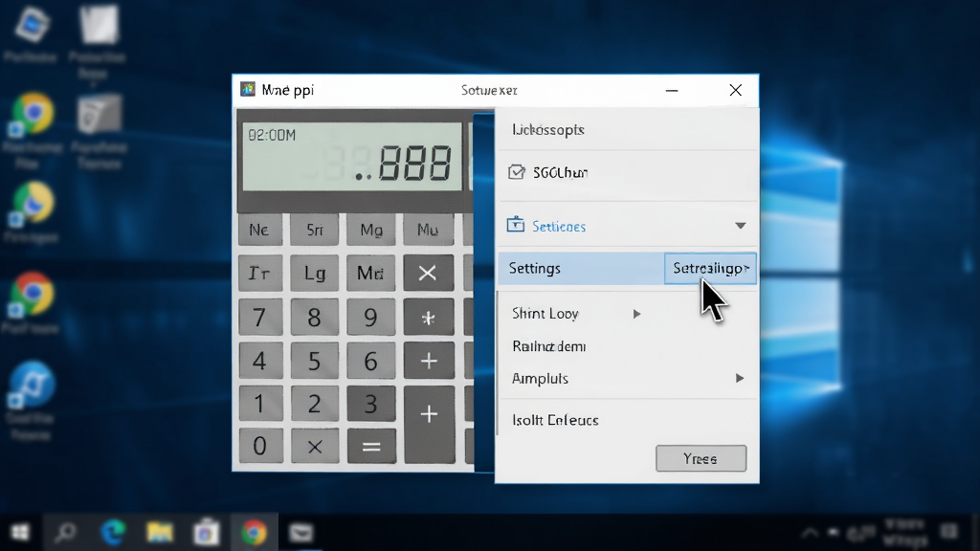The width and height of the screenshot is (980, 551).
Task: Click the X key beside the 0 key
Action: [315, 446]
